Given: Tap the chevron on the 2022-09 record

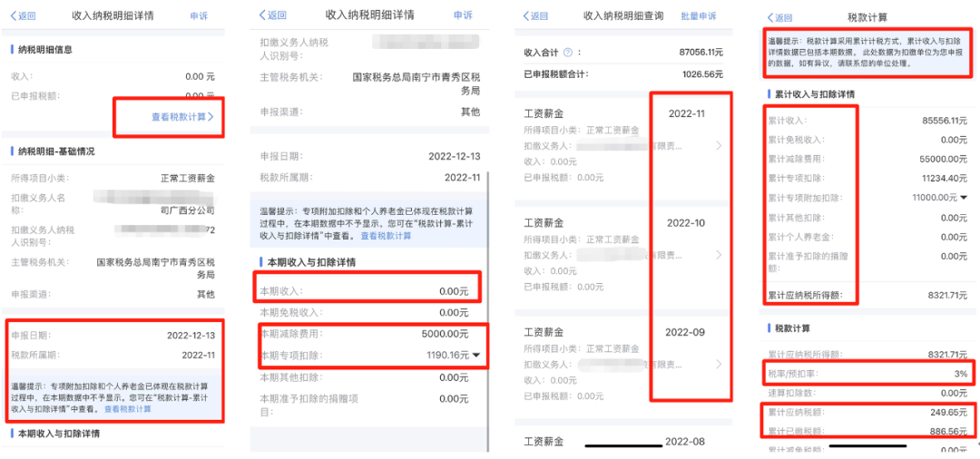Looking at the screenshot, I should [x=720, y=364].
